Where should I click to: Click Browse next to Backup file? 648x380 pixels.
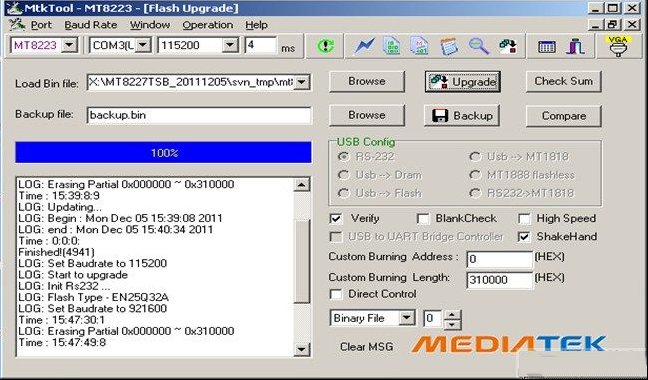tap(367, 115)
